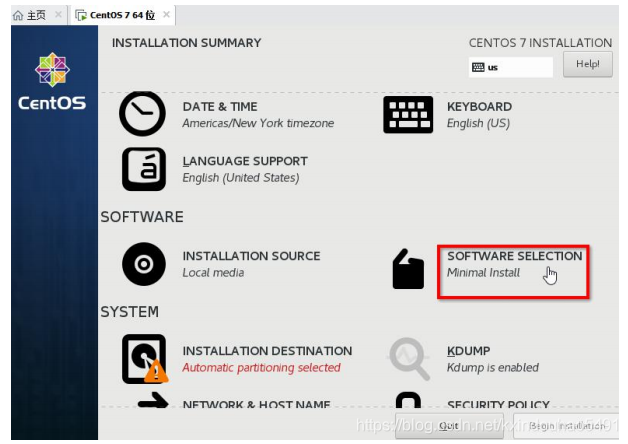628x444 pixels.
Task: Click the Language Support icon
Action: pyautogui.click(x=144, y=169)
